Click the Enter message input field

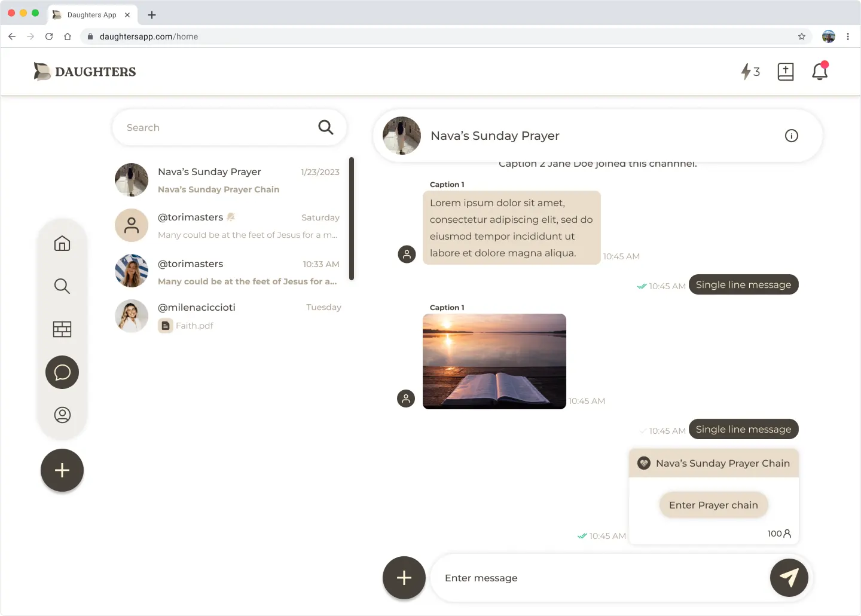pyautogui.click(x=598, y=578)
